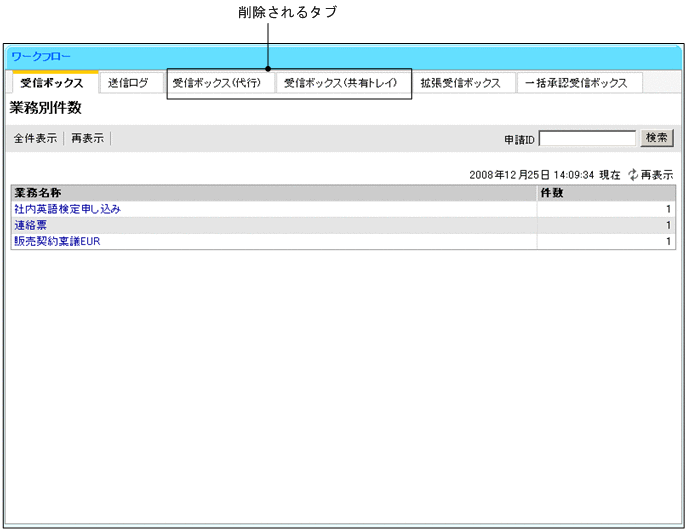Click the count cell for 社内英語検定申し込み
687x531 pixels.
point(606,209)
